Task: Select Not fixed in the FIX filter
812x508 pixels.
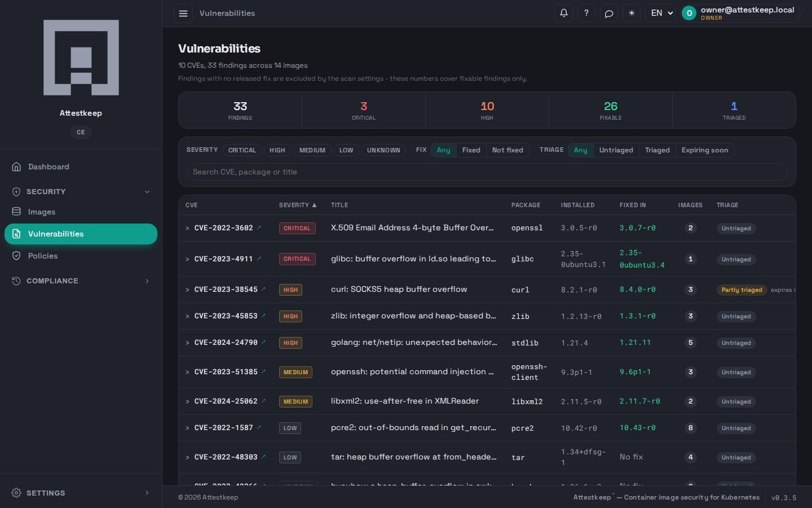Action: click(x=507, y=150)
